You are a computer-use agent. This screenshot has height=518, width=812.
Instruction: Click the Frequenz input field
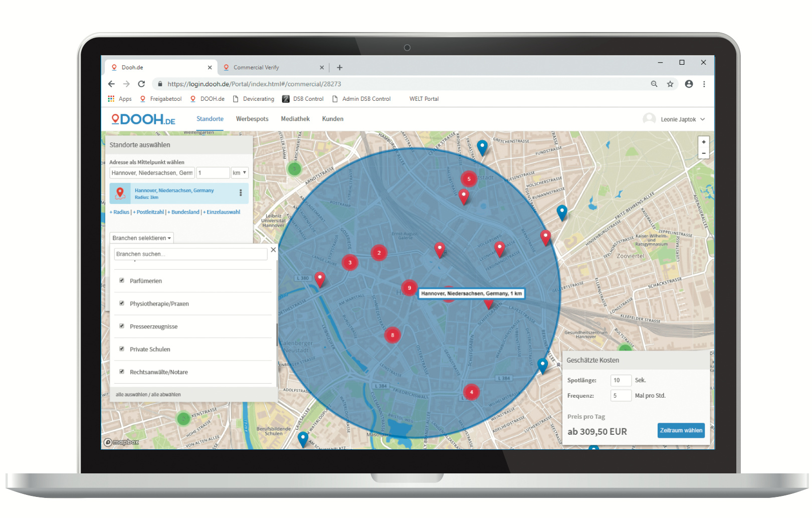point(621,396)
